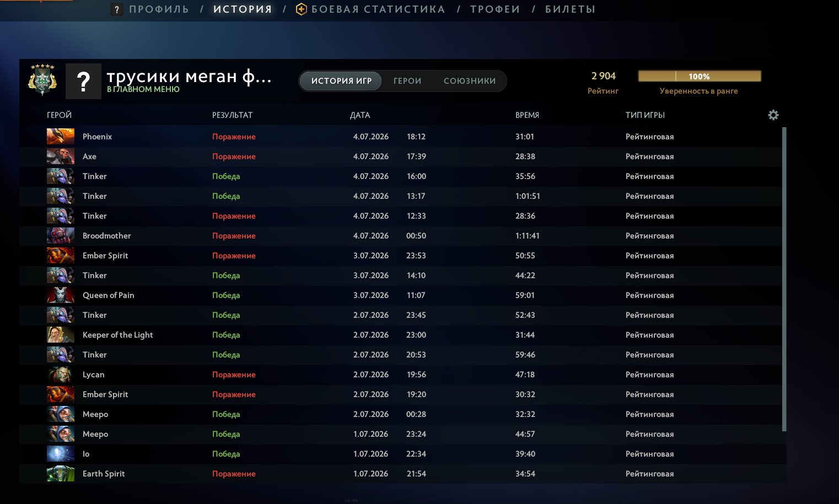839x504 pixels.
Task: Click Ember Spirit portrait in 23:53 match
Action: click(x=61, y=256)
